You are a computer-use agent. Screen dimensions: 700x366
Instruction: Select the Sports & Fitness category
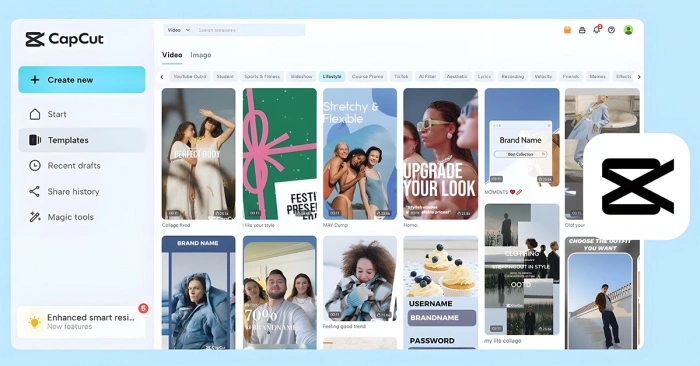262,77
